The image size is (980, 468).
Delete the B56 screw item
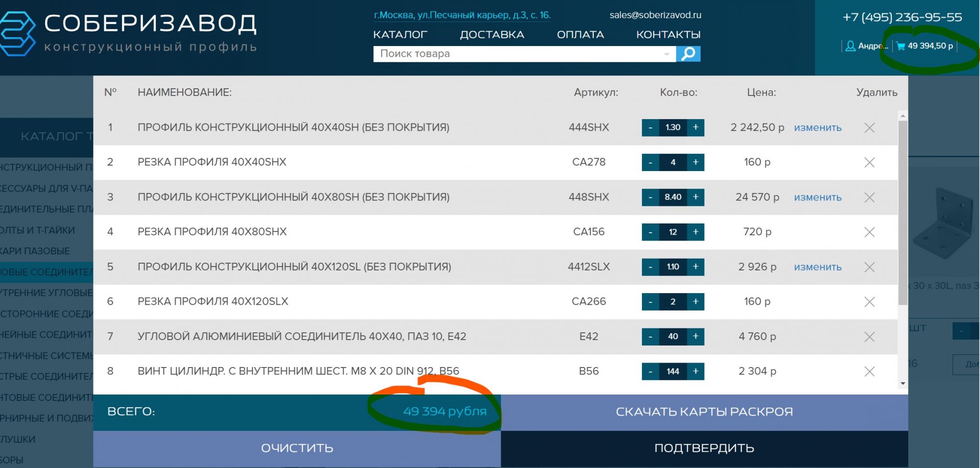click(x=869, y=371)
